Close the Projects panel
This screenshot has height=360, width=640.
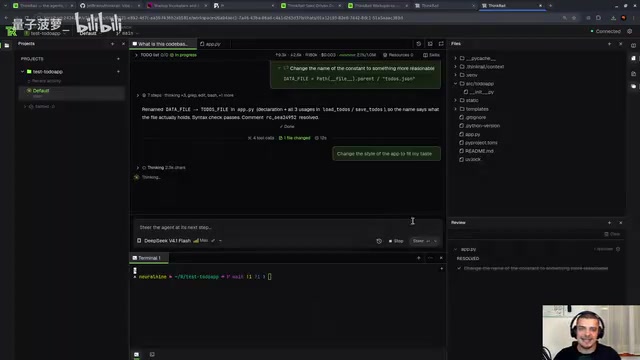coord(123,44)
